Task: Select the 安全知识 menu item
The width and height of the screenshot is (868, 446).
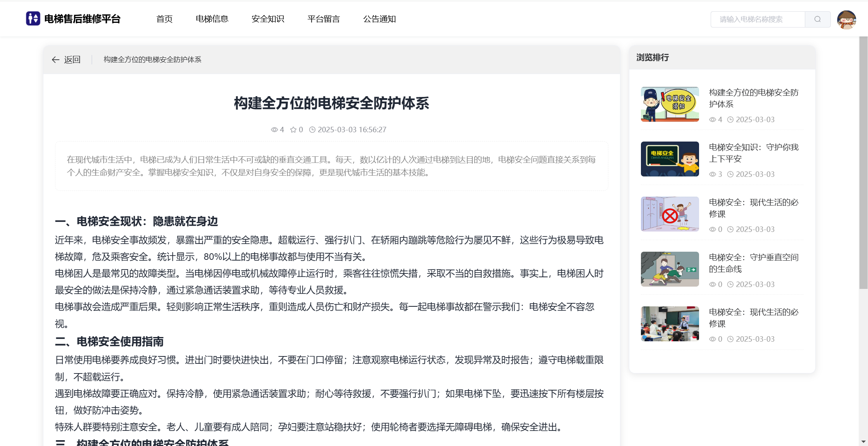Action: 268,19
